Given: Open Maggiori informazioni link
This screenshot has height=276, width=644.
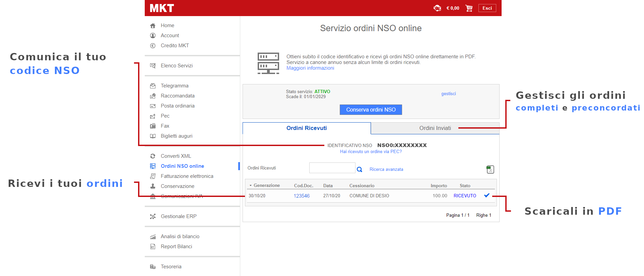Looking at the screenshot, I should (310, 68).
